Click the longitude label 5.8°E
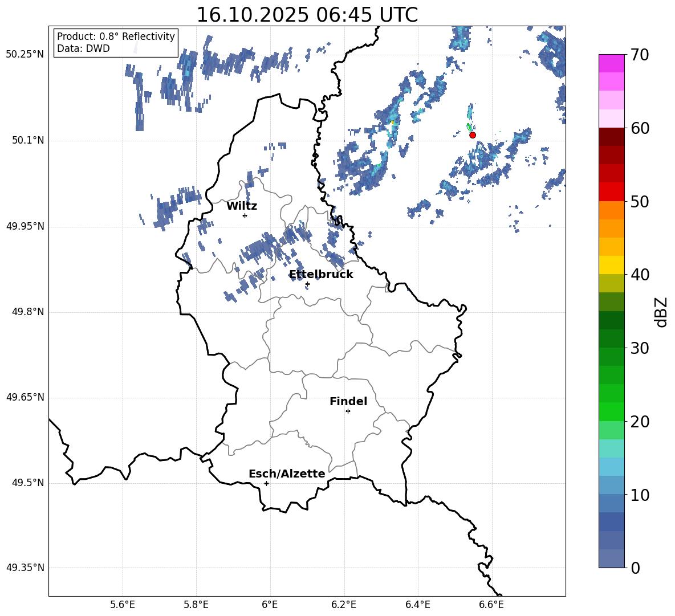This screenshot has height=616, width=675. (196, 605)
